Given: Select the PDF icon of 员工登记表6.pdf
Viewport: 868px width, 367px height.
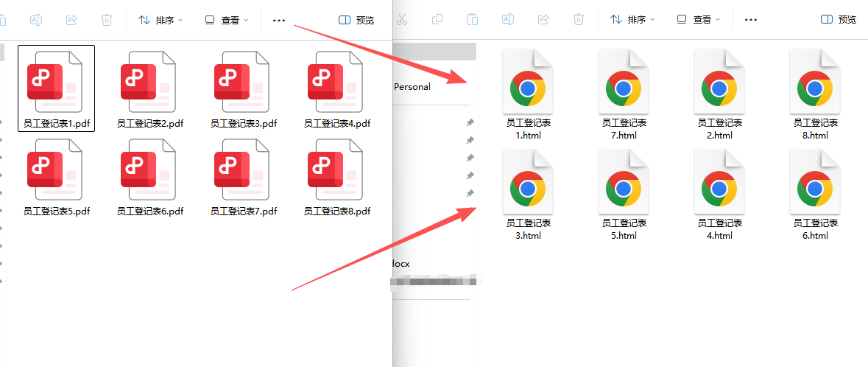Looking at the screenshot, I should 148,169.
